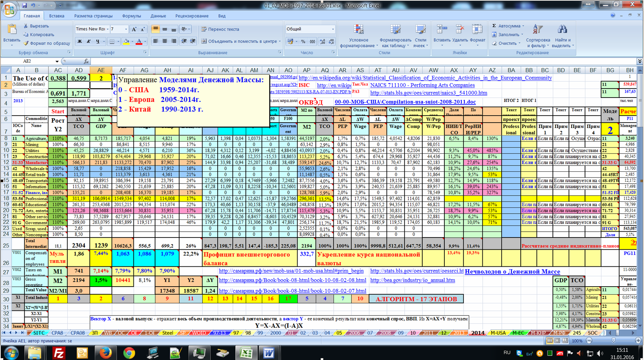Open Firefox from the Windows taskbar

[106, 352]
